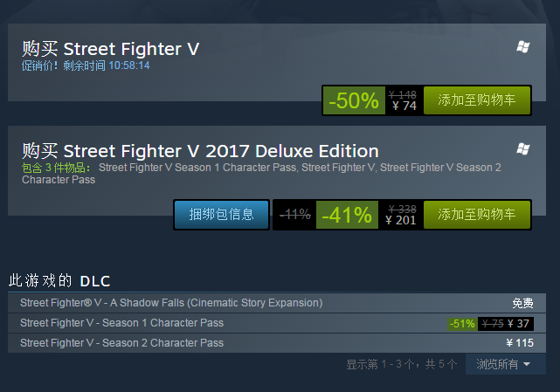Click the ¥115 price of the Season 2 pass
This screenshot has height=392, width=560.
click(x=519, y=343)
